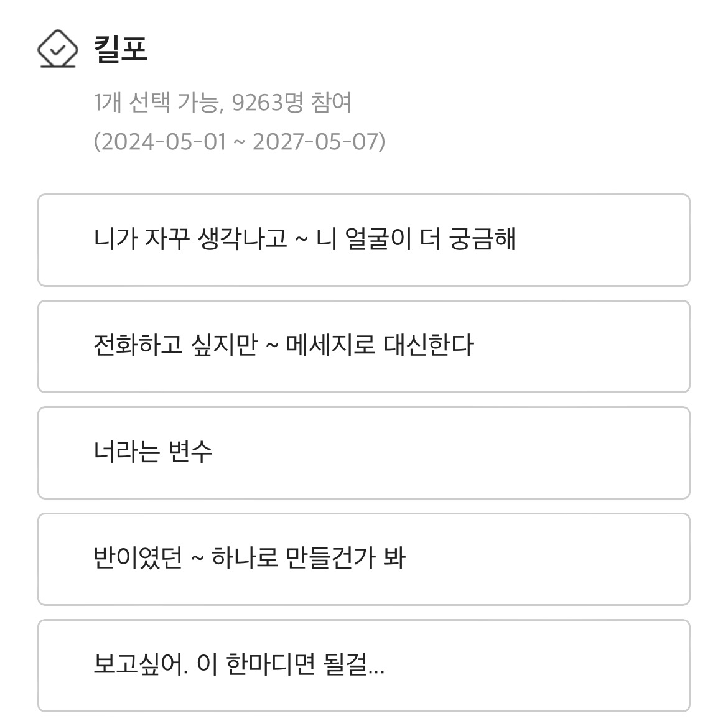Image resolution: width=728 pixels, height=726 pixels.
Task: Click the 1개 선택 가능 selection limit text
Action: [x=156, y=103]
